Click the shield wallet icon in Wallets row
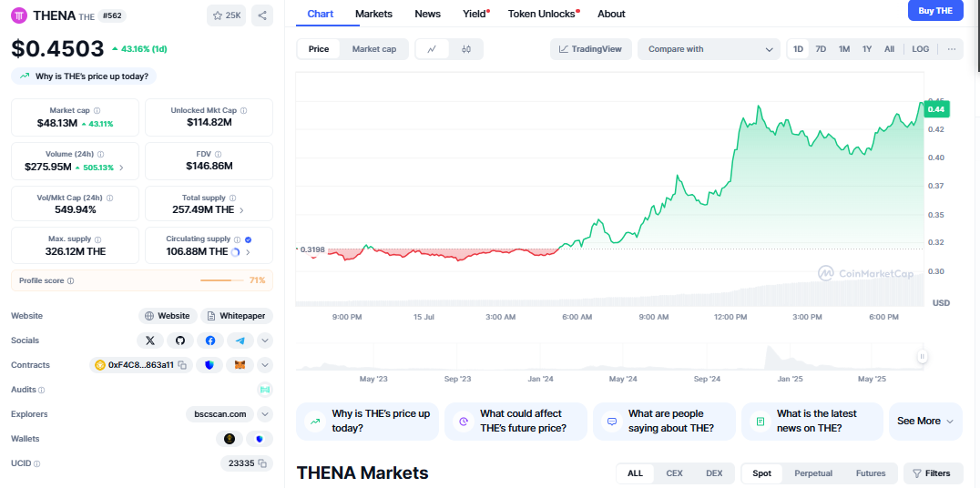Viewport: 980px width, 488px height. pos(260,439)
